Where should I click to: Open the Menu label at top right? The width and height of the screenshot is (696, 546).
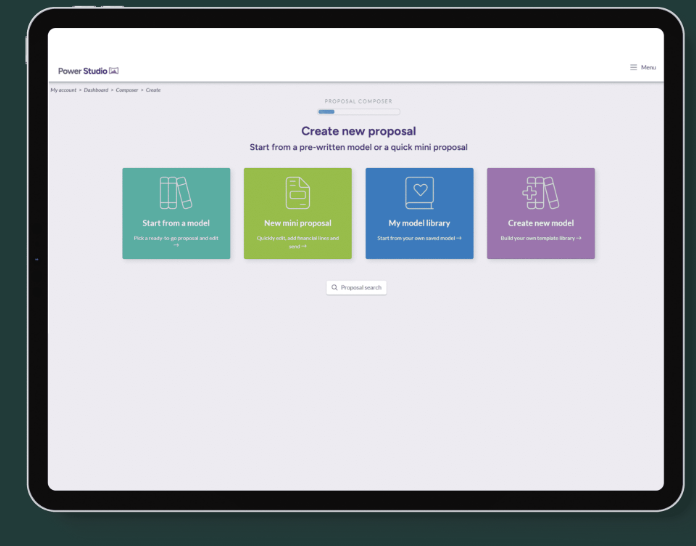[649, 67]
